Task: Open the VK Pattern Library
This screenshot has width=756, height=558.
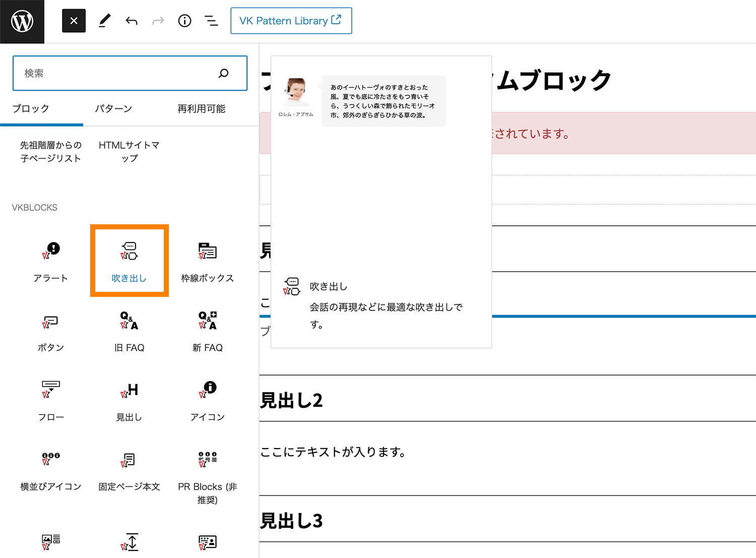Action: [291, 21]
